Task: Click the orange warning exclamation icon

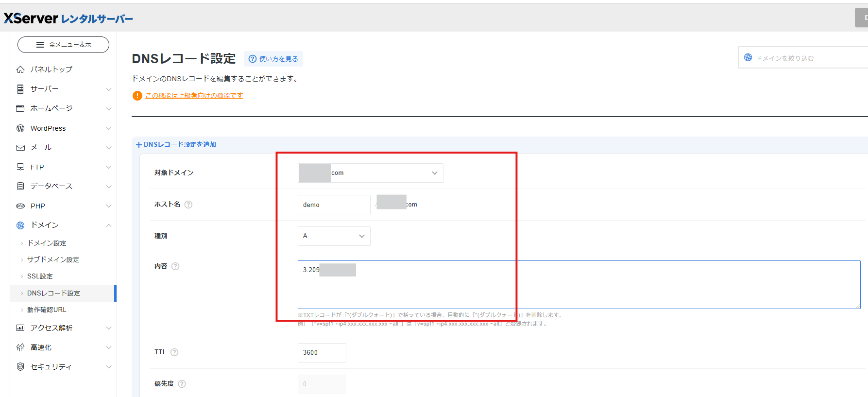Action: coord(137,96)
